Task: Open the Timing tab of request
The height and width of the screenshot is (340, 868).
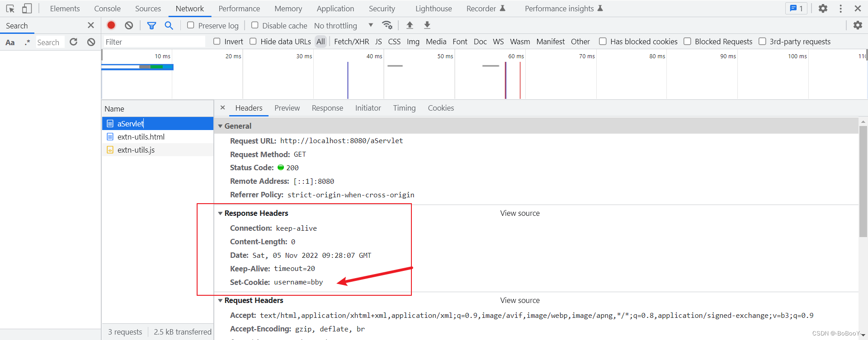Action: [404, 108]
